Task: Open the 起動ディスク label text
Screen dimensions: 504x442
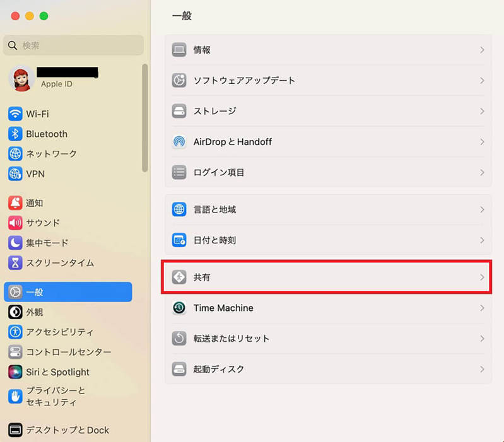Action: coord(219,369)
